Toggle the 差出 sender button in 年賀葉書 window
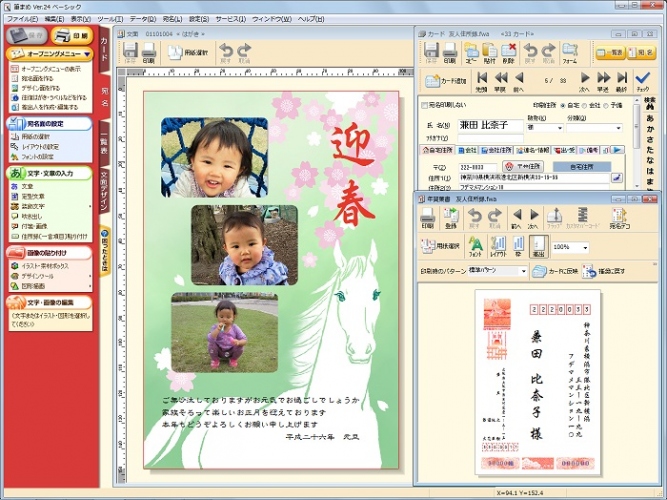The width and height of the screenshot is (667, 500). click(539, 246)
